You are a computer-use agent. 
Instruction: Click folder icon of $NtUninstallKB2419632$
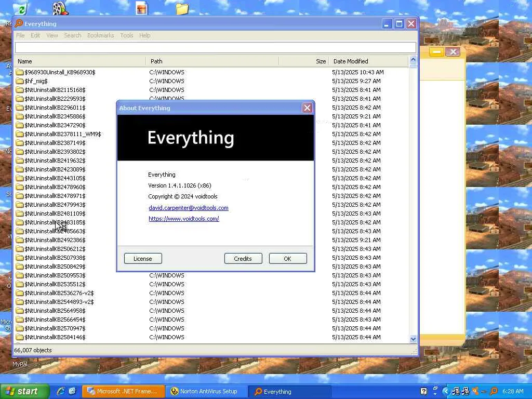pos(20,161)
